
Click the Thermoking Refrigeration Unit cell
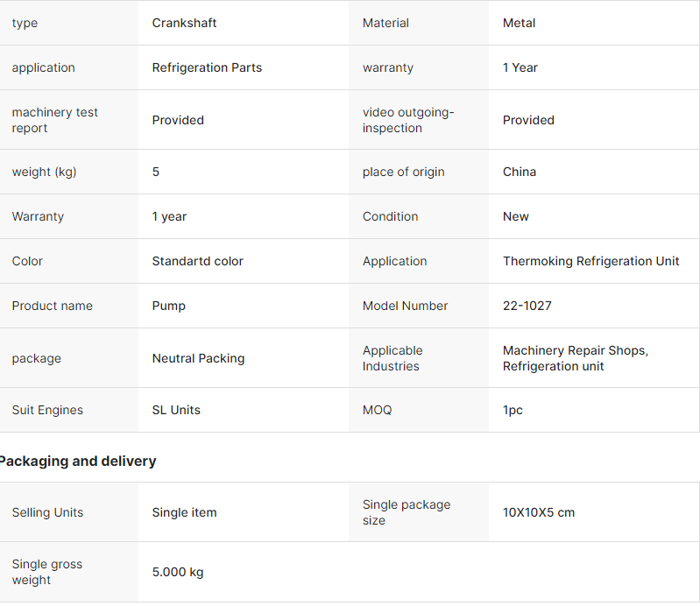tap(590, 261)
